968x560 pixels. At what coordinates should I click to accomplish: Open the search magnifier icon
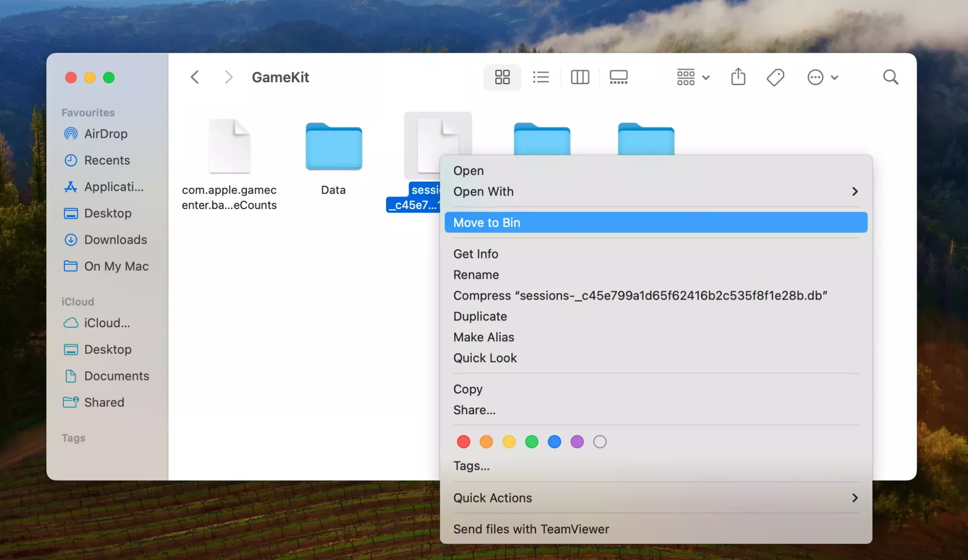[890, 77]
